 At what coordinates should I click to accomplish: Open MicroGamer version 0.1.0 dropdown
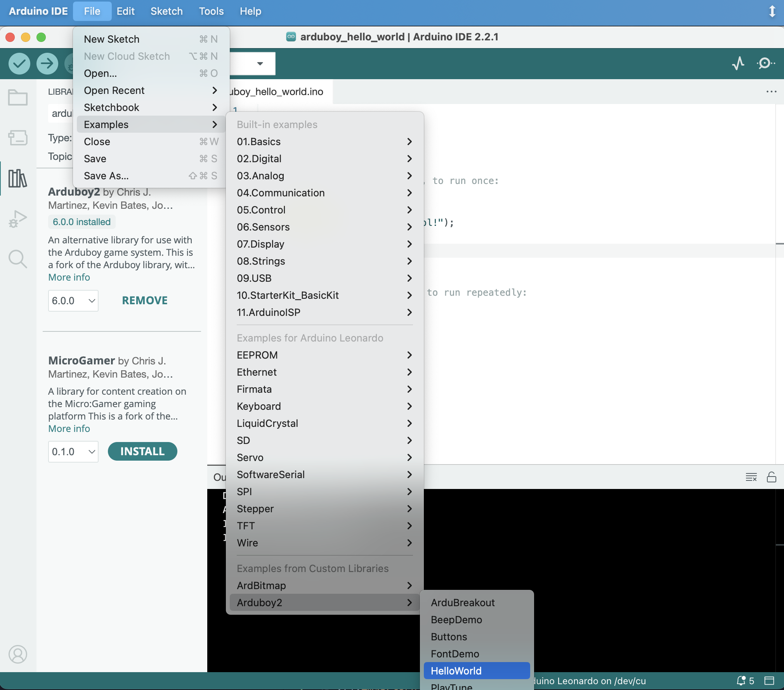point(73,452)
